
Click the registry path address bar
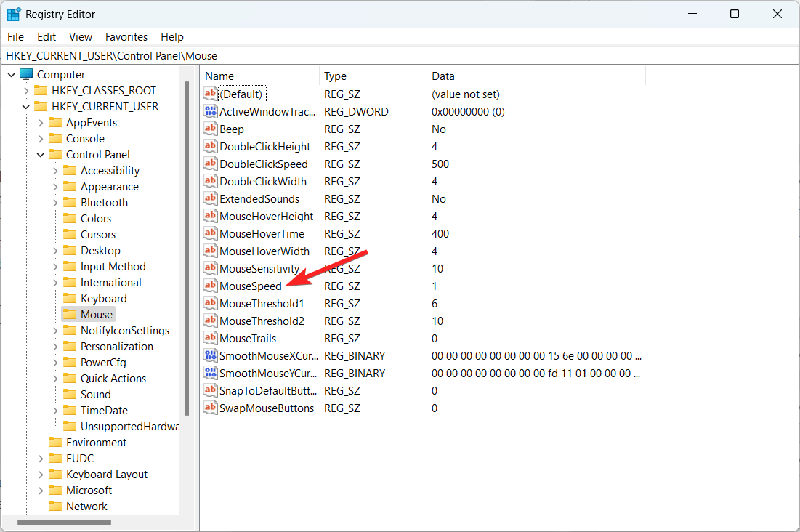[400, 56]
